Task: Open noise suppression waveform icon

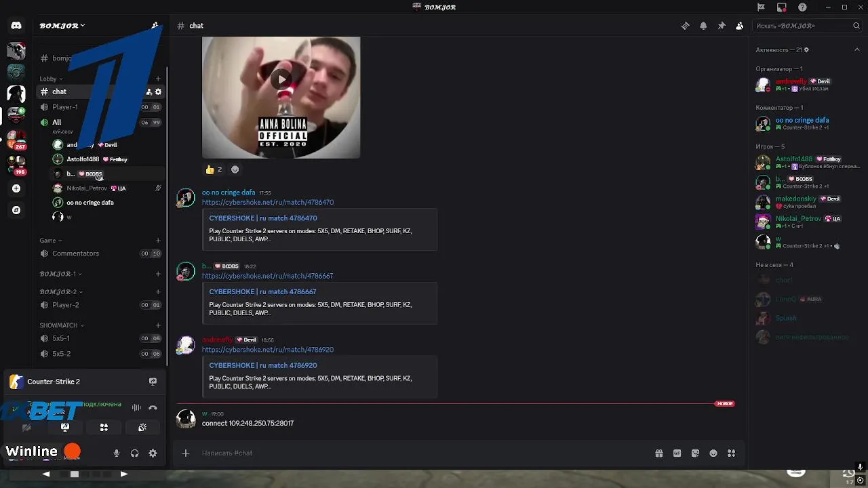Action: 136,407
